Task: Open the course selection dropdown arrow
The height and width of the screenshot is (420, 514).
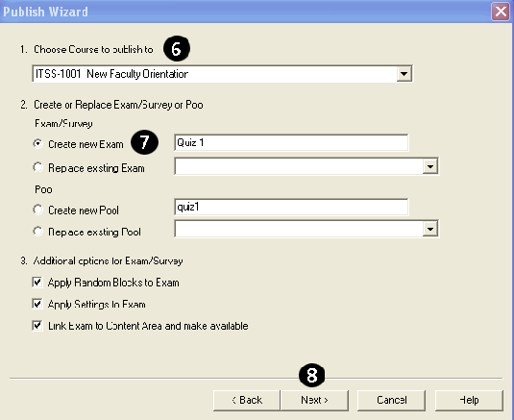Action: (x=404, y=74)
